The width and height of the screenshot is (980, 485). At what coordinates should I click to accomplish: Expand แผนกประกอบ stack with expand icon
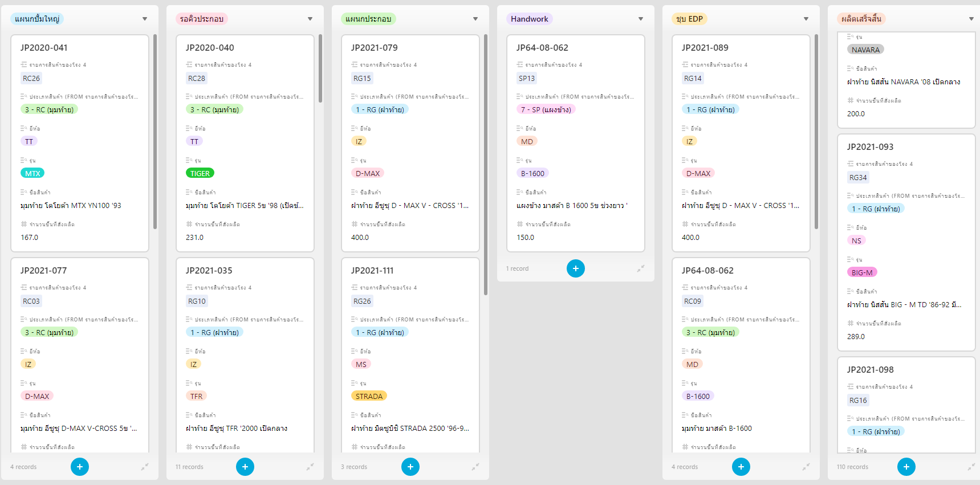click(475, 467)
